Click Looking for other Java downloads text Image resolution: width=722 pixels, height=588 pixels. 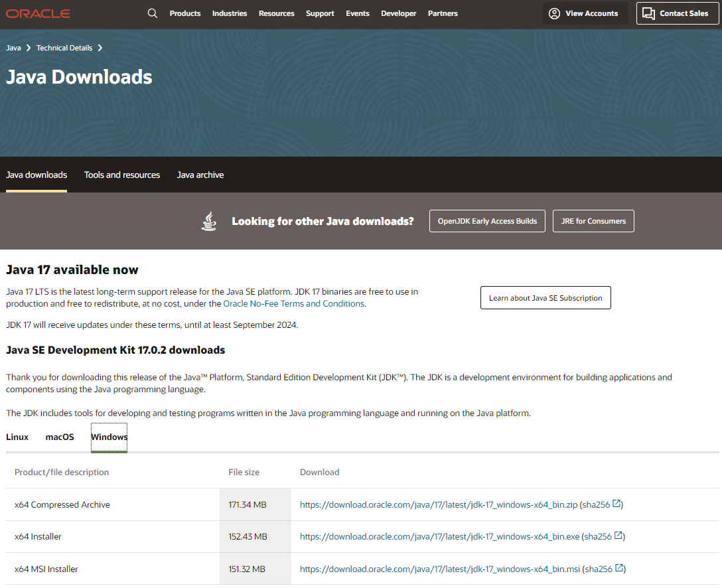323,222
